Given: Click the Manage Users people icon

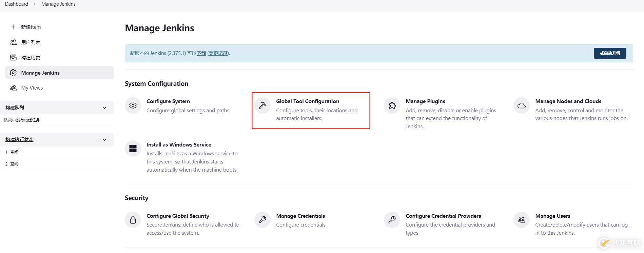Looking at the screenshot, I should [x=522, y=220].
